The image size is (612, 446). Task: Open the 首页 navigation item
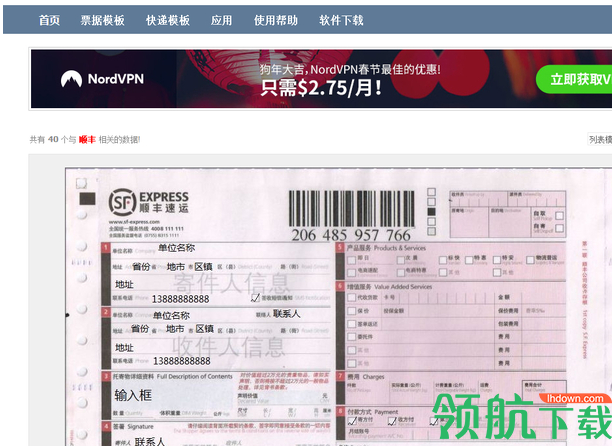click(49, 20)
